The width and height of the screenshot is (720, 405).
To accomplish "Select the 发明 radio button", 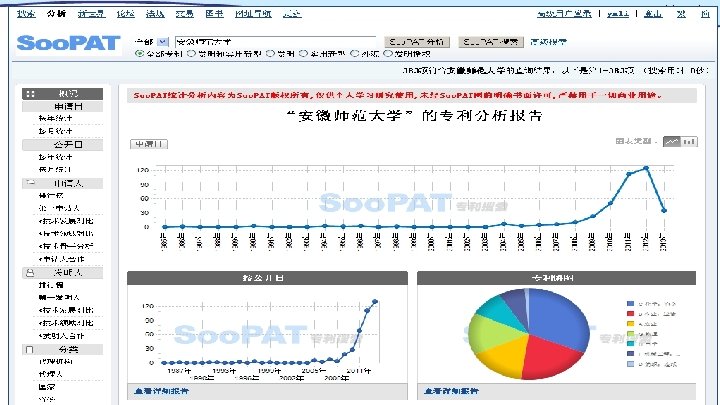I will coord(271,54).
